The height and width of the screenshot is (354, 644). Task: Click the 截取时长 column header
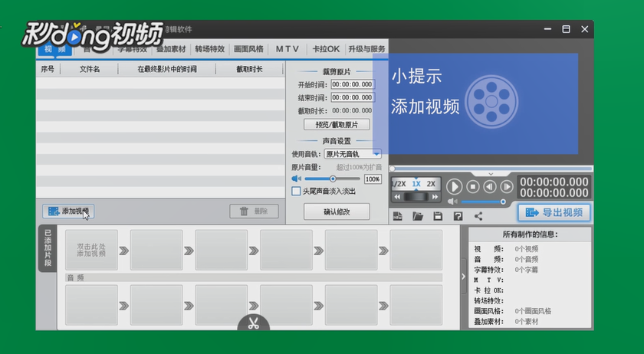pos(249,69)
